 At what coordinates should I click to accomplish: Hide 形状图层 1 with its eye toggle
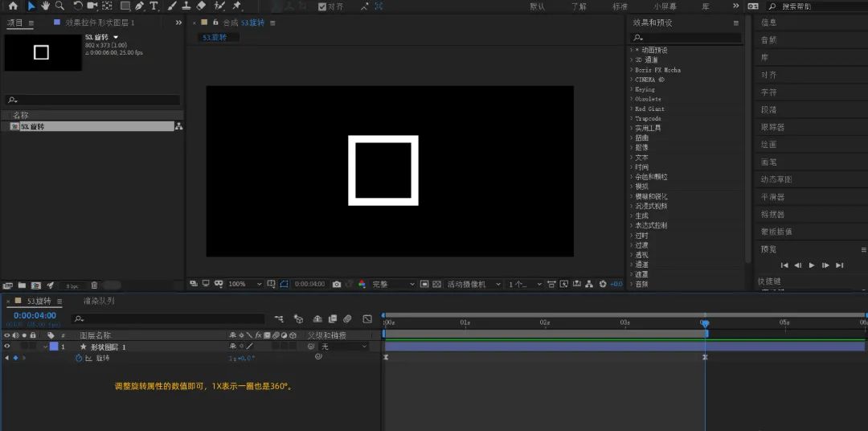click(x=7, y=347)
